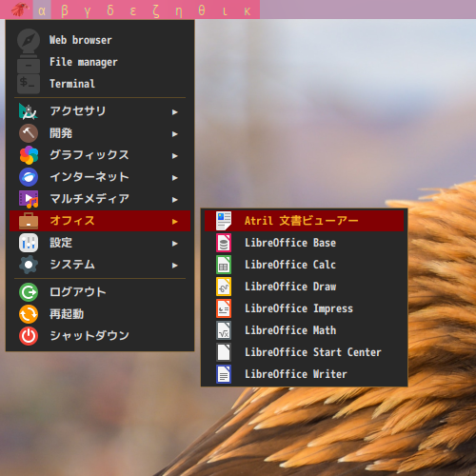Click the LibreOffice Base database icon
476x476 pixels.
click(224, 243)
